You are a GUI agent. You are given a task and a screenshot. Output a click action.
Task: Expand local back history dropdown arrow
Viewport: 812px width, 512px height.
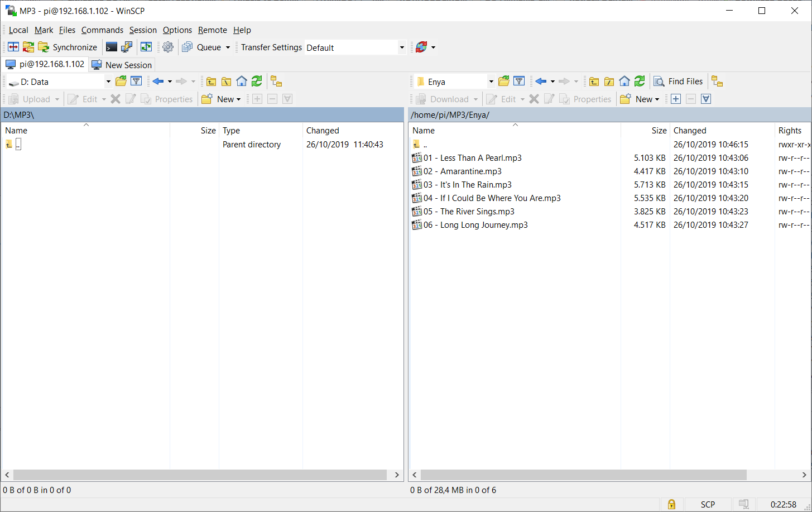coord(170,82)
